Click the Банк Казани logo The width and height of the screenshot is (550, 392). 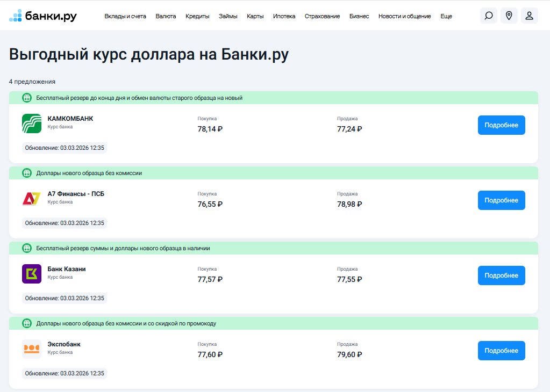click(32, 273)
